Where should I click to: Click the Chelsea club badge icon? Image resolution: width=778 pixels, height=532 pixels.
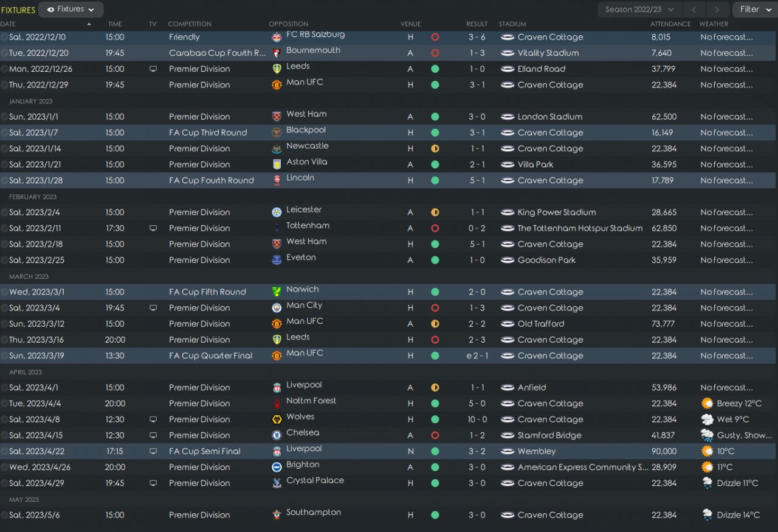(277, 435)
